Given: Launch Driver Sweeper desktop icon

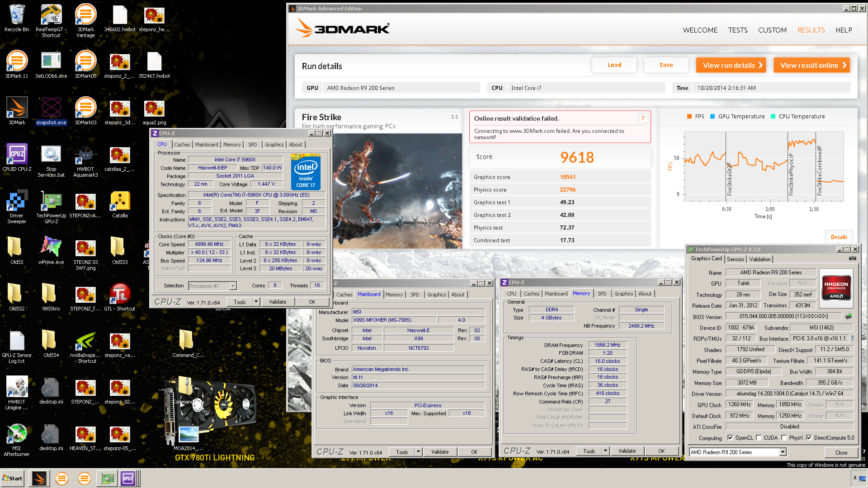Looking at the screenshot, I should [x=17, y=207].
